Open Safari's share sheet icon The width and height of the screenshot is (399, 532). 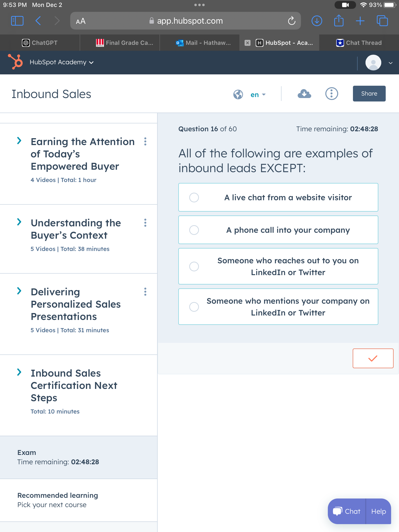tap(339, 21)
